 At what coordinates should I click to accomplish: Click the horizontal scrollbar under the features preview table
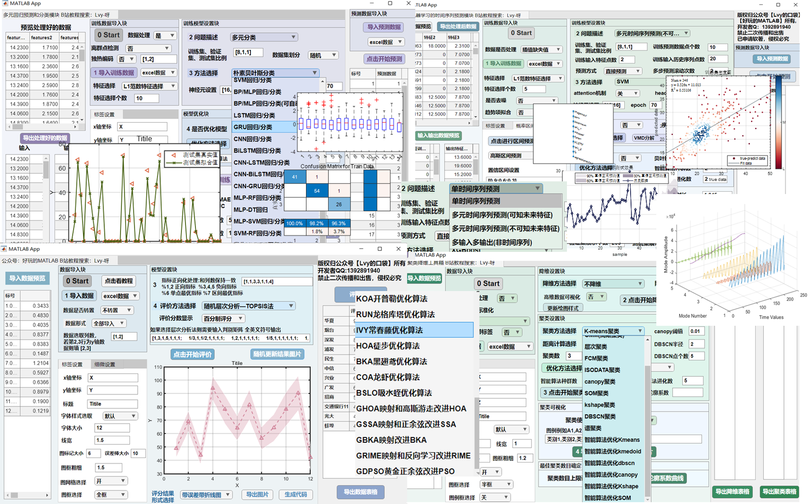click(44, 127)
